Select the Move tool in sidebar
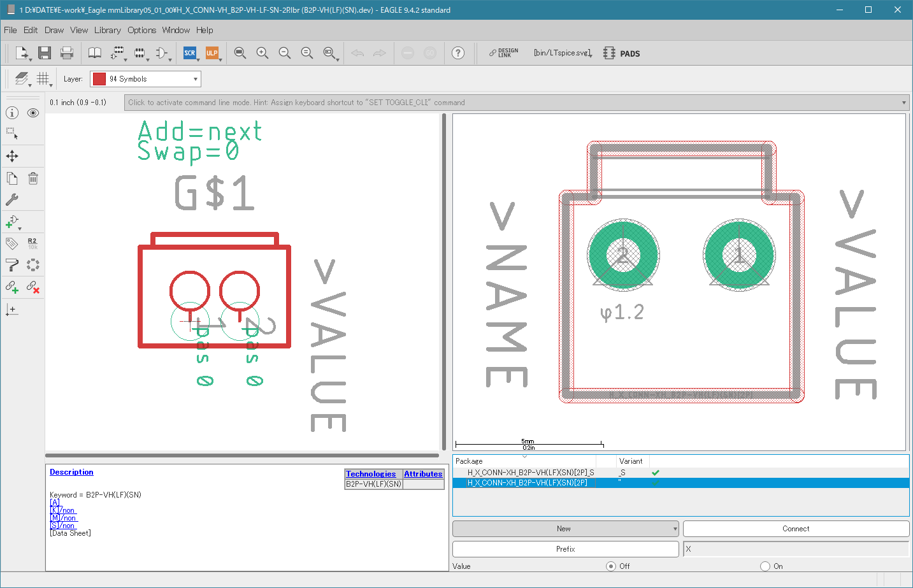 pos(12,156)
